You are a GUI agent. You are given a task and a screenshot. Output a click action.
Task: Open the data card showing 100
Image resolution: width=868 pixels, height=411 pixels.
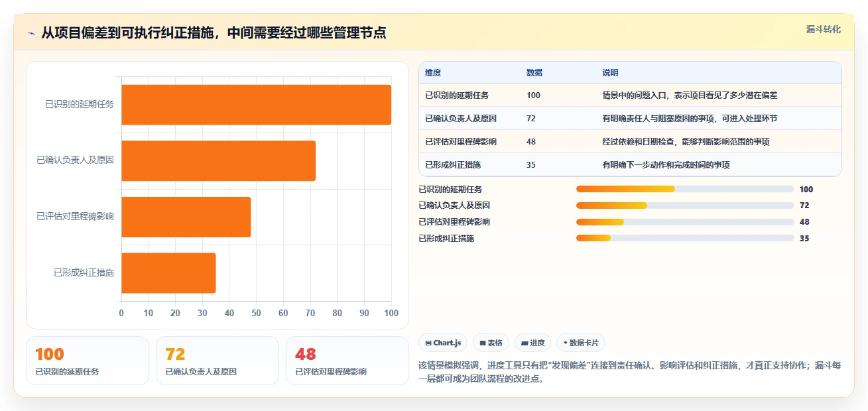point(88,361)
